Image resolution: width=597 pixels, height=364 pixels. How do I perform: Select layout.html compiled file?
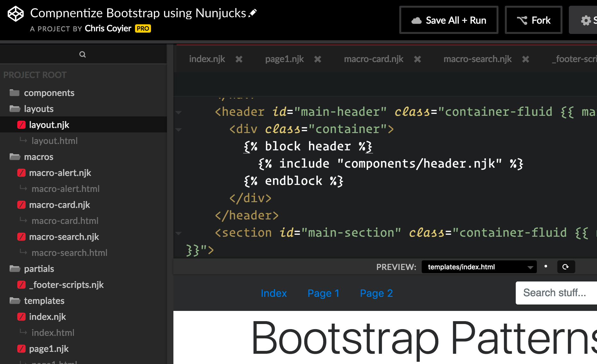click(54, 141)
